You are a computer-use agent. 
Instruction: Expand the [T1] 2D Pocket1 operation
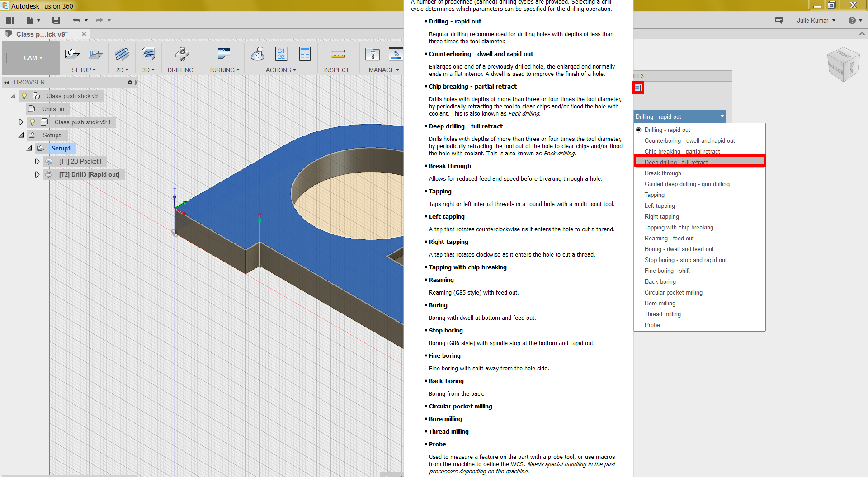tap(37, 161)
